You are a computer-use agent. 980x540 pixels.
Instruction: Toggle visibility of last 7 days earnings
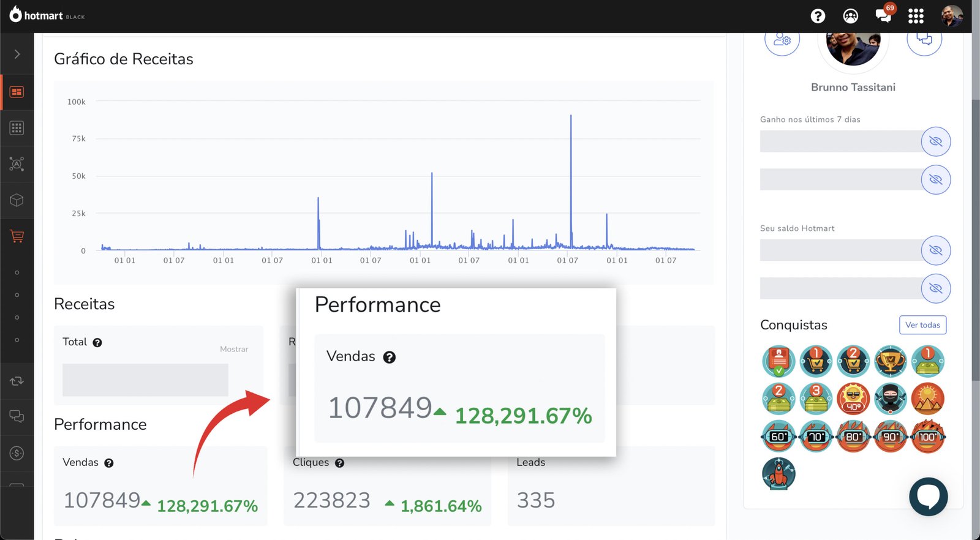coord(935,141)
